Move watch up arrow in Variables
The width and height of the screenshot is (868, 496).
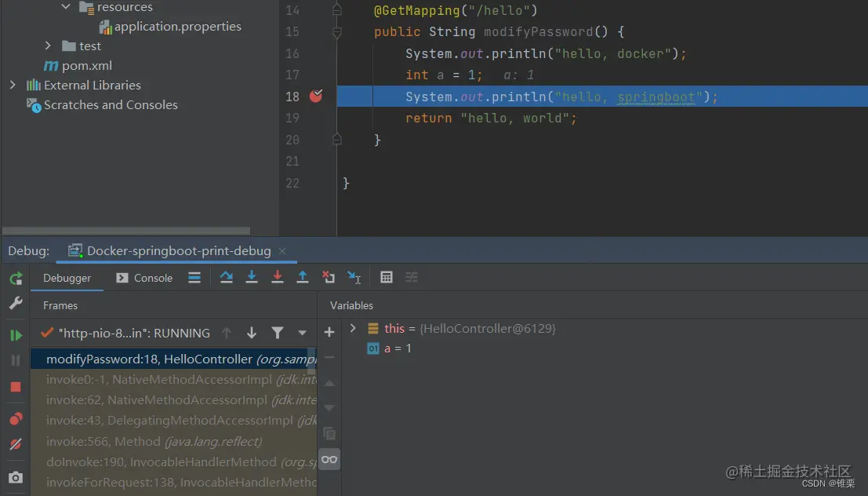pyautogui.click(x=329, y=383)
